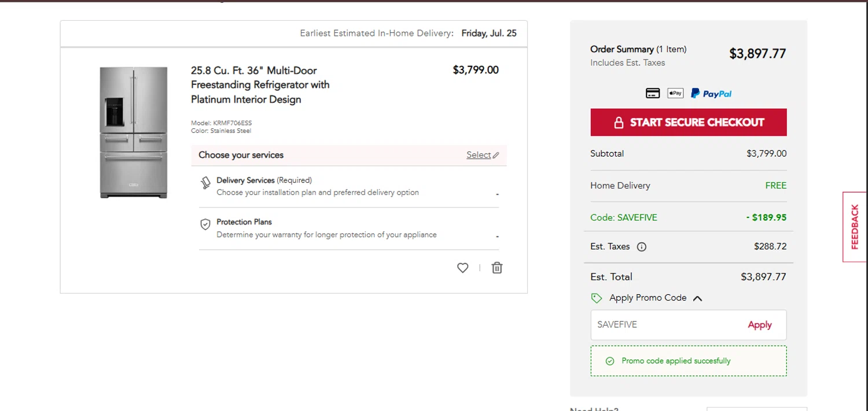Apply the SAVEFIVE promo code
This screenshot has height=411, width=868.
(760, 325)
